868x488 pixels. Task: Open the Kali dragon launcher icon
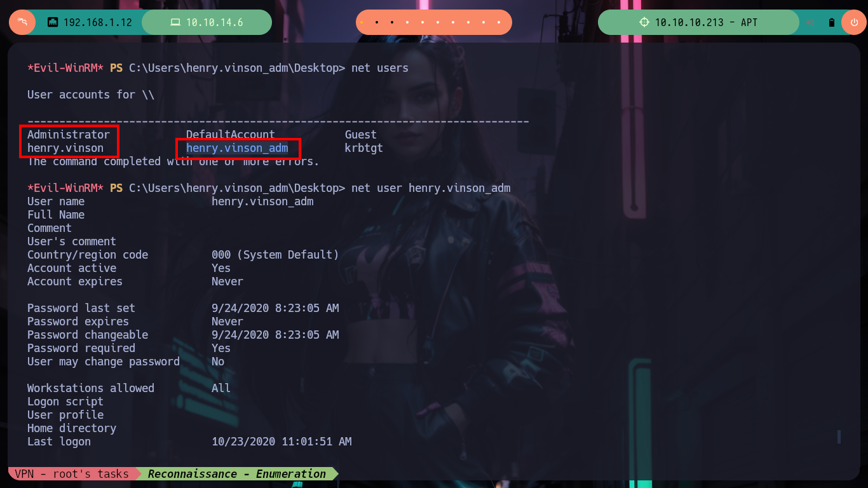(22, 22)
